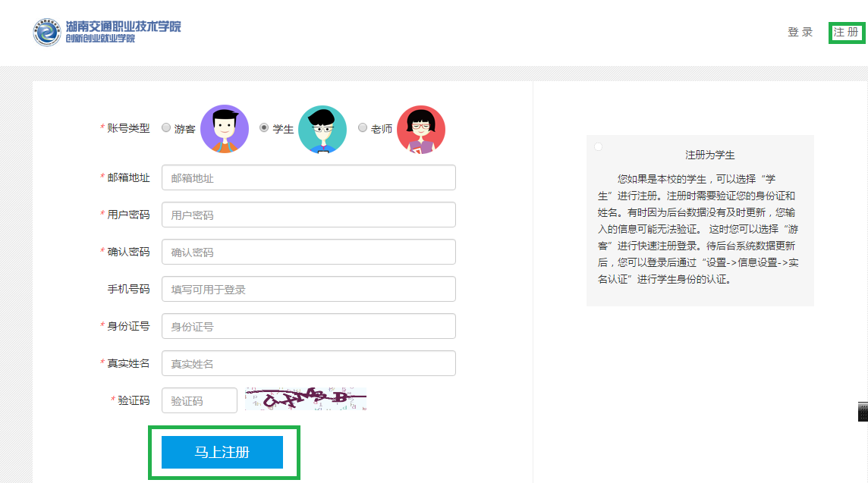Select the 学生 account type radio
This screenshot has width=868, height=483.
(264, 128)
